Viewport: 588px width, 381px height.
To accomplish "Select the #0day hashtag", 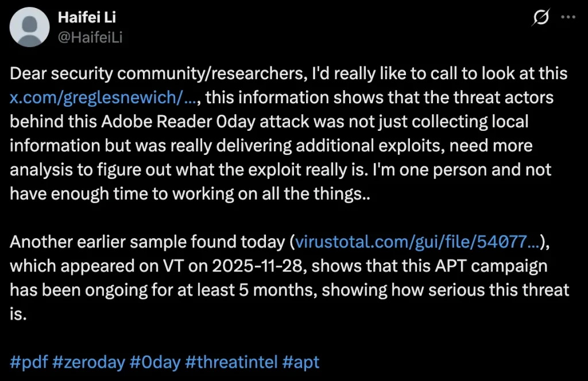I will tap(154, 362).
